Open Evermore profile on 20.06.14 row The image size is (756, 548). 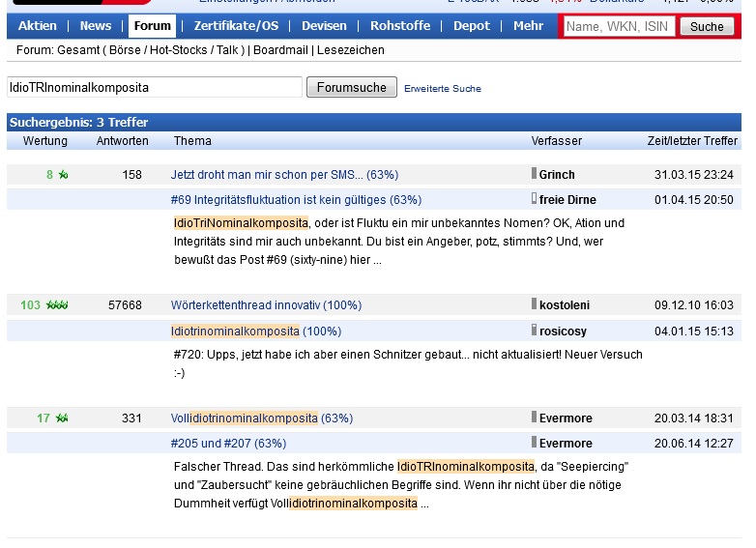click(x=566, y=443)
